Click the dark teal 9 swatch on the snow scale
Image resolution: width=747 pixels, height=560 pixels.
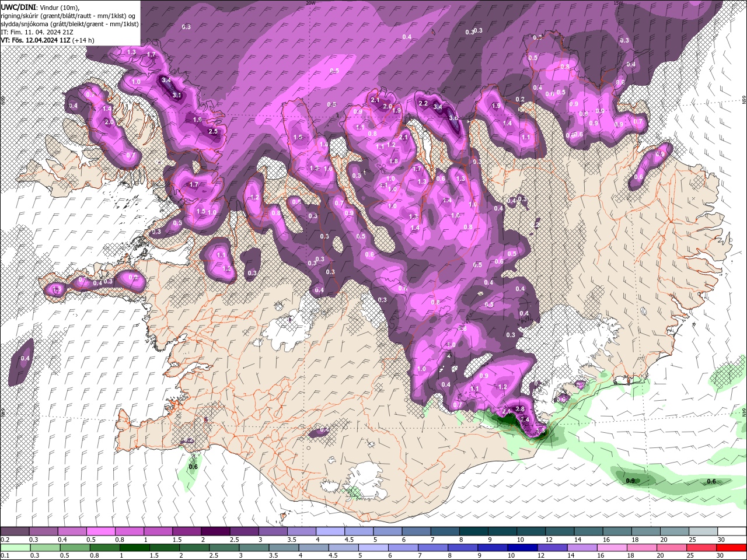(502, 532)
